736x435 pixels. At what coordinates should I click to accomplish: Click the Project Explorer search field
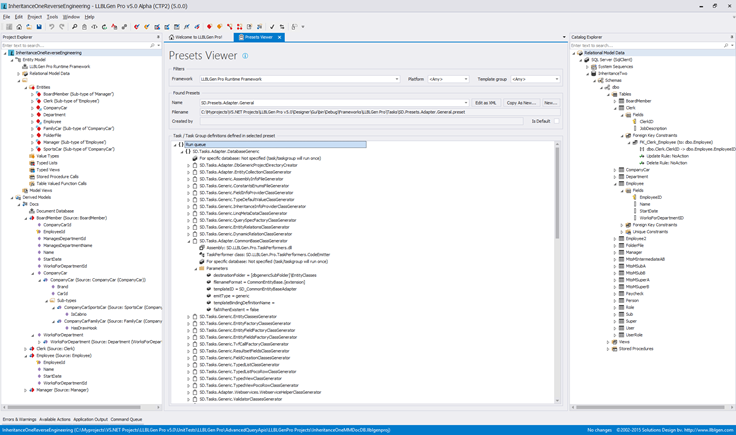75,46
